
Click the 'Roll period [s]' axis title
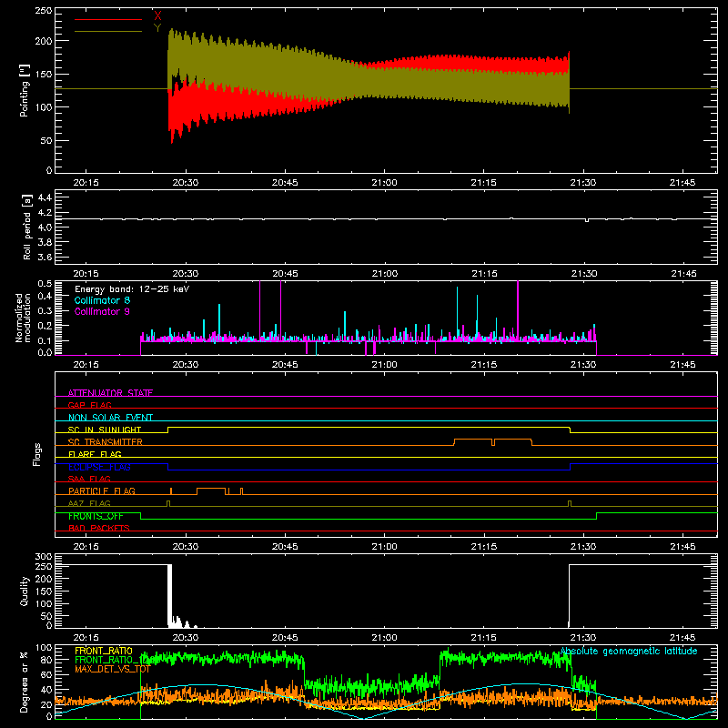tap(26, 227)
